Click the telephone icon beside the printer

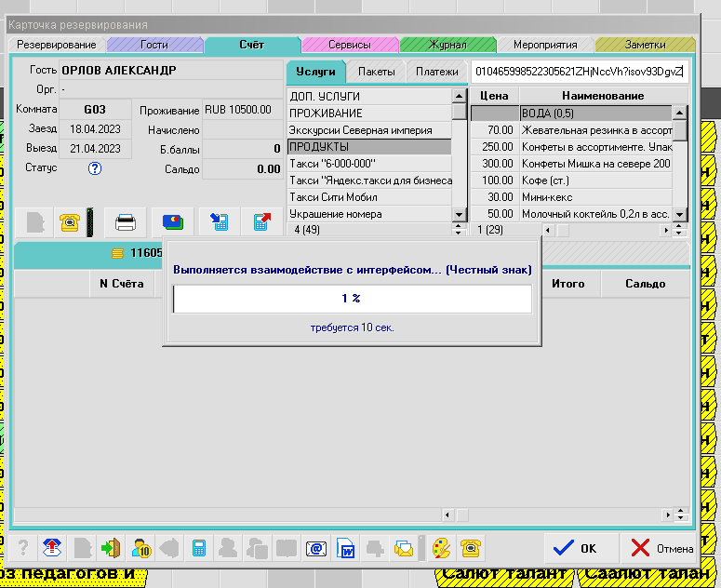[70, 222]
